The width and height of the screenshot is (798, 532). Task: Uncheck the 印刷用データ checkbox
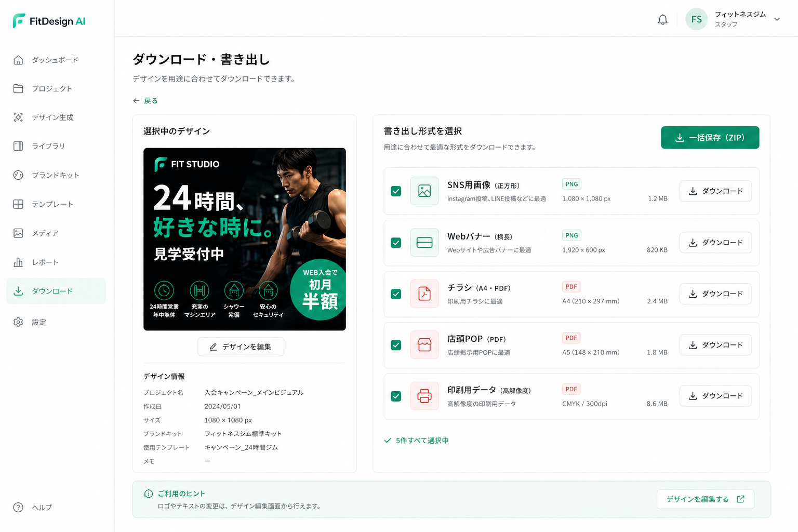396,396
